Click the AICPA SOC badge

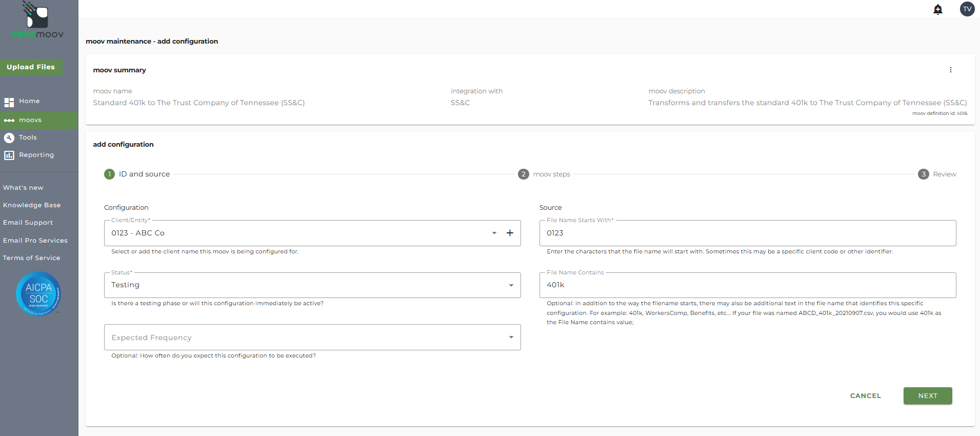click(x=38, y=294)
